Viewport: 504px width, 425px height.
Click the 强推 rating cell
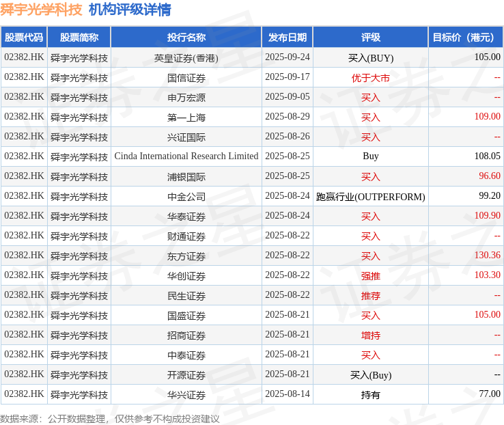tap(371, 276)
